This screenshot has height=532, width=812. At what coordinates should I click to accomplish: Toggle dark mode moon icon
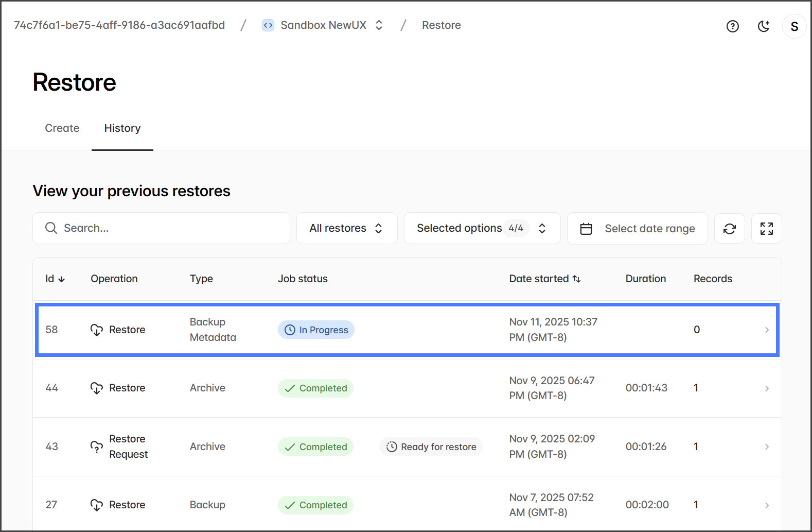tap(764, 26)
